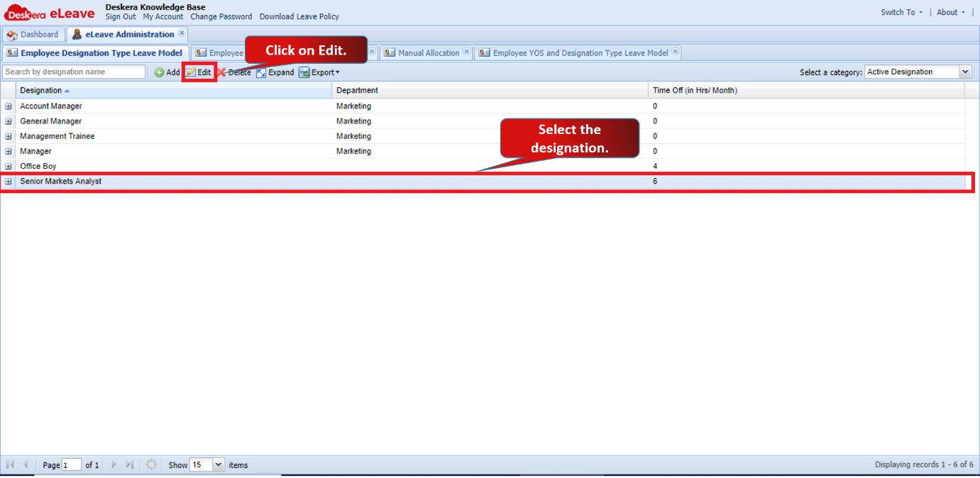Open the My Account link

163,16
